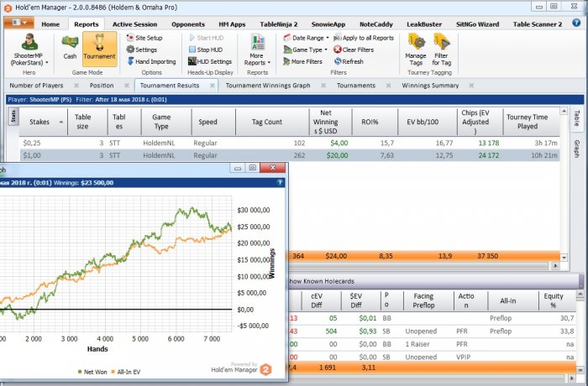This screenshot has width=588, height=386.
Task: Open HUD Settings
Action: (210, 61)
